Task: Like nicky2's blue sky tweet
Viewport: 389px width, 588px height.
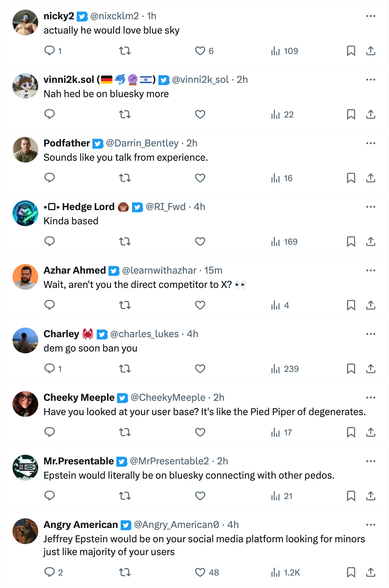Action: point(200,51)
